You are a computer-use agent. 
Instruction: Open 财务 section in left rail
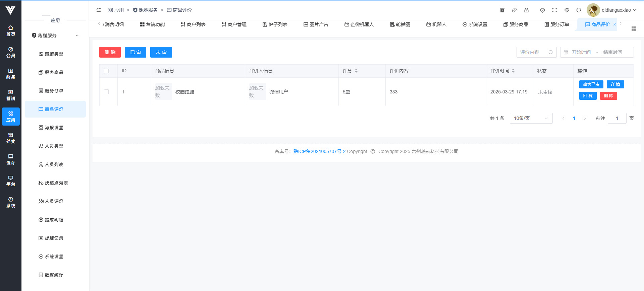pyautogui.click(x=11, y=74)
